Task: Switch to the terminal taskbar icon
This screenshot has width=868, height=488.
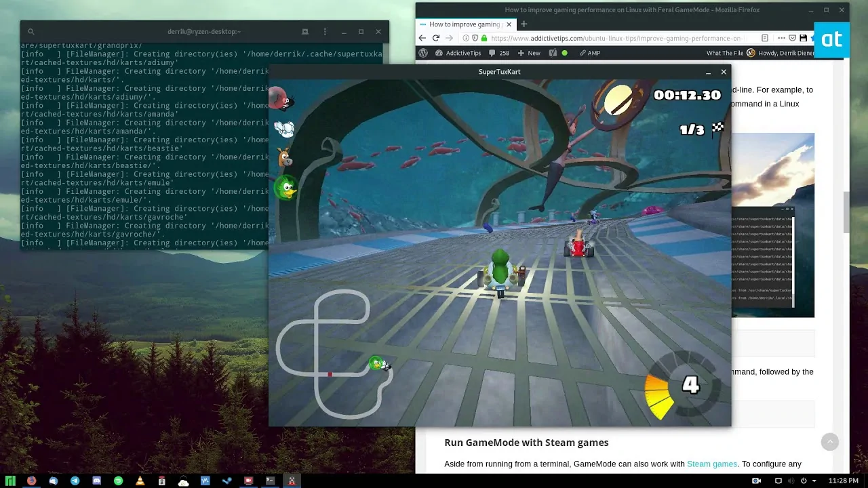Action: coord(271,481)
